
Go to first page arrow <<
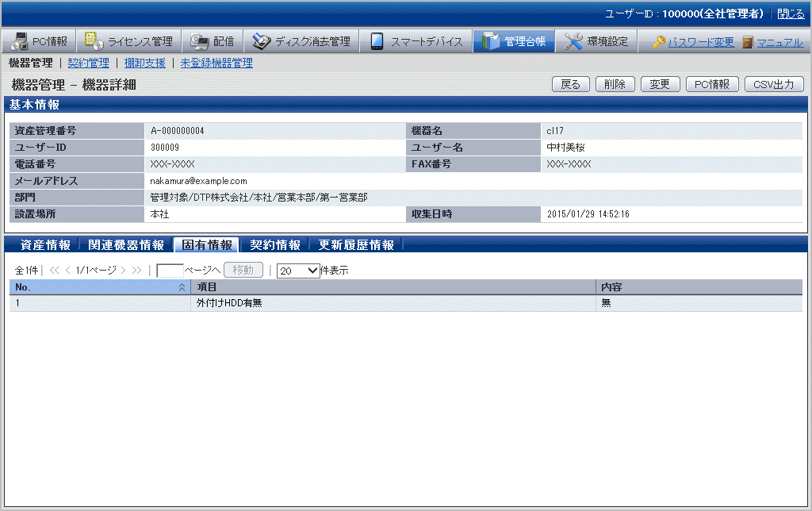pos(55,270)
